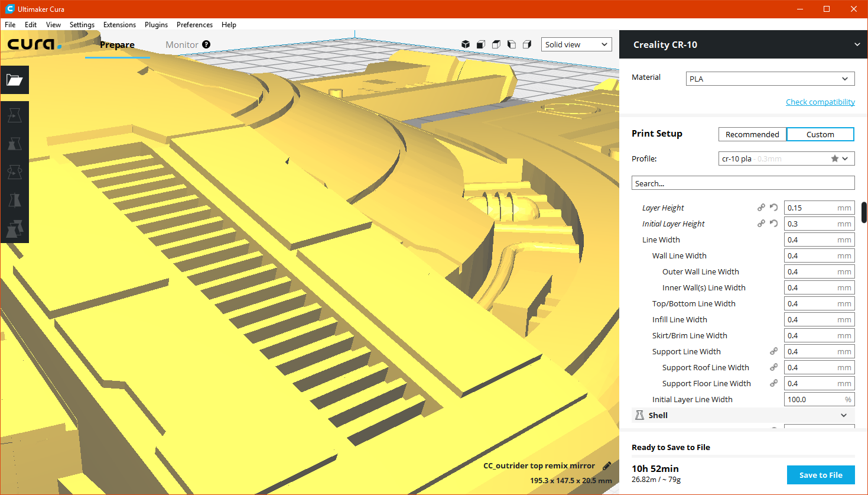Screen dimensions: 868x495
Task: Click the settings panel scrollbar thumb
Action: (x=864, y=212)
